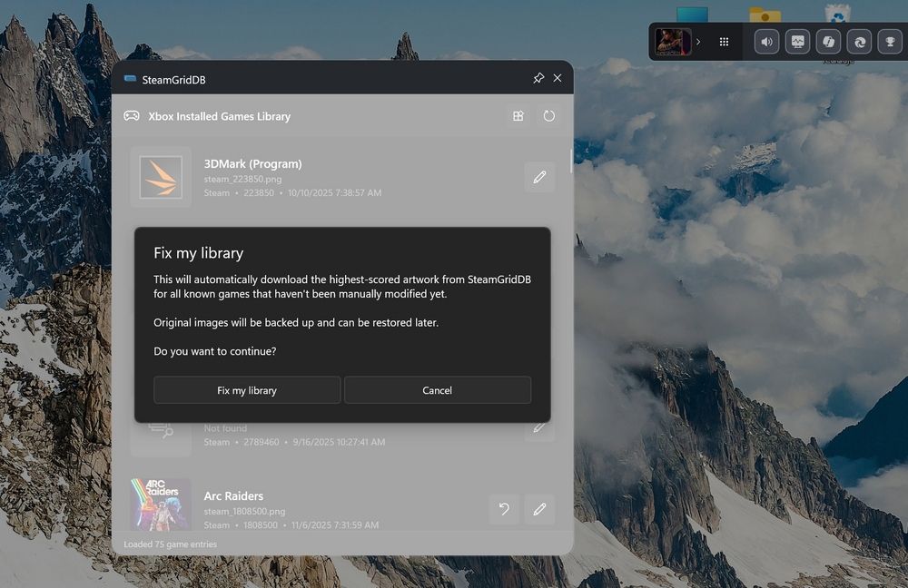Edit Arc Raiders artwork with the pencil icon
Viewport: 908px width, 588px height.
tap(539, 510)
